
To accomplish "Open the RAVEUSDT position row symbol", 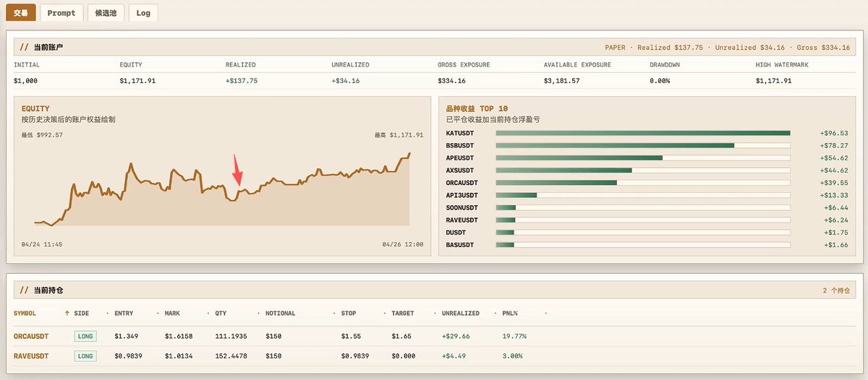I will coord(33,356).
